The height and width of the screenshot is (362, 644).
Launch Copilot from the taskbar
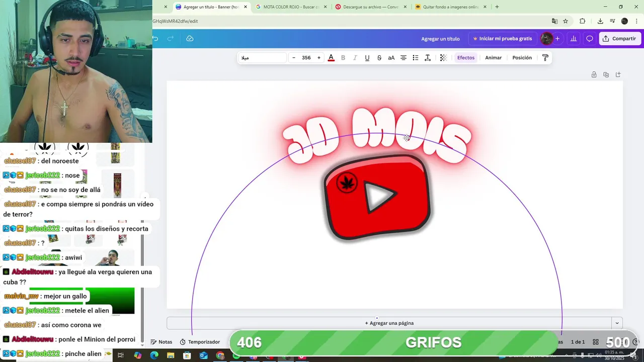pyautogui.click(x=137, y=355)
